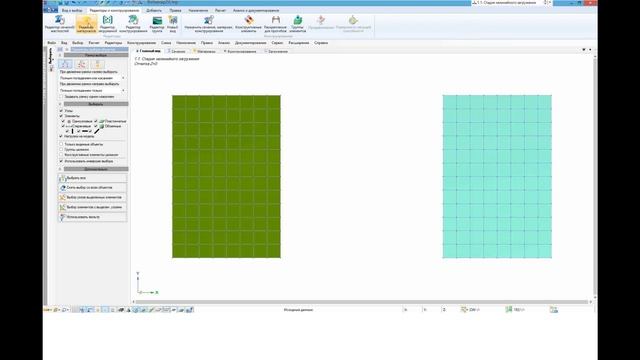Enable Группы сечения checkbox
The width and height of the screenshot is (640, 360).
[x=61, y=149]
